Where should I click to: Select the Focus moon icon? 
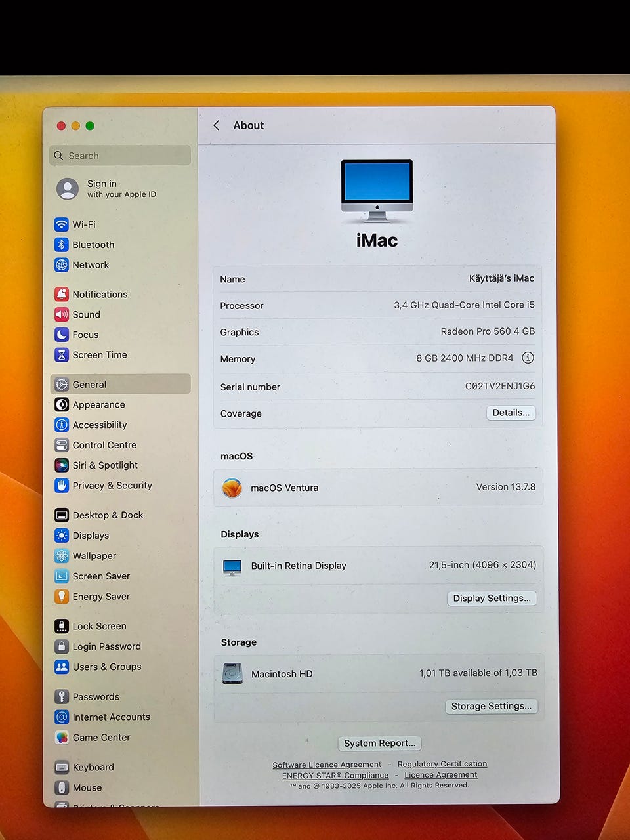point(62,335)
